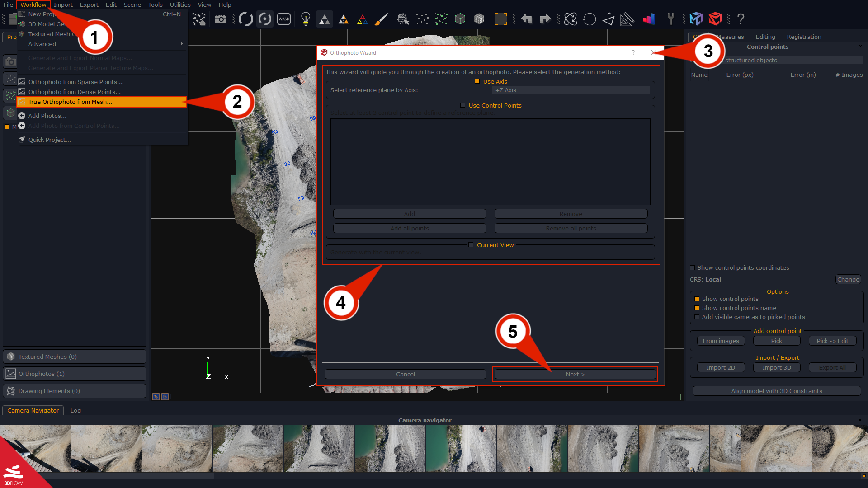Expand the Drawing Elements (0) section
This screenshot has height=488, width=868.
click(x=75, y=391)
